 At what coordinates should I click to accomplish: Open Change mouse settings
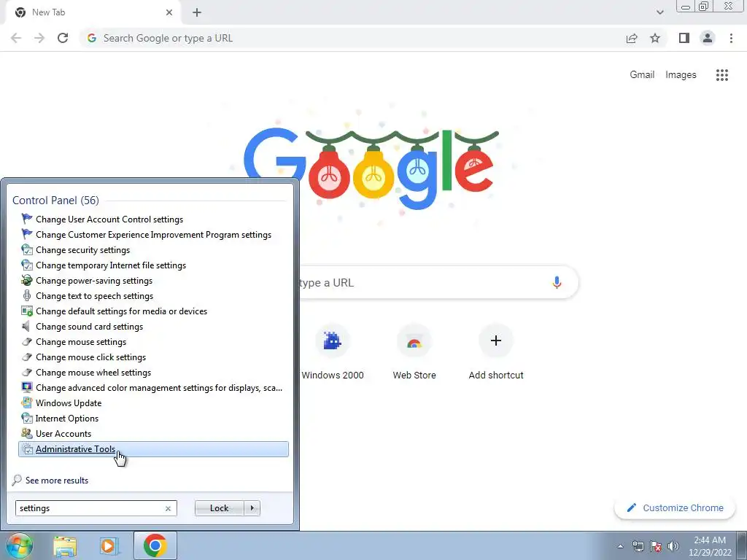point(153,342)
